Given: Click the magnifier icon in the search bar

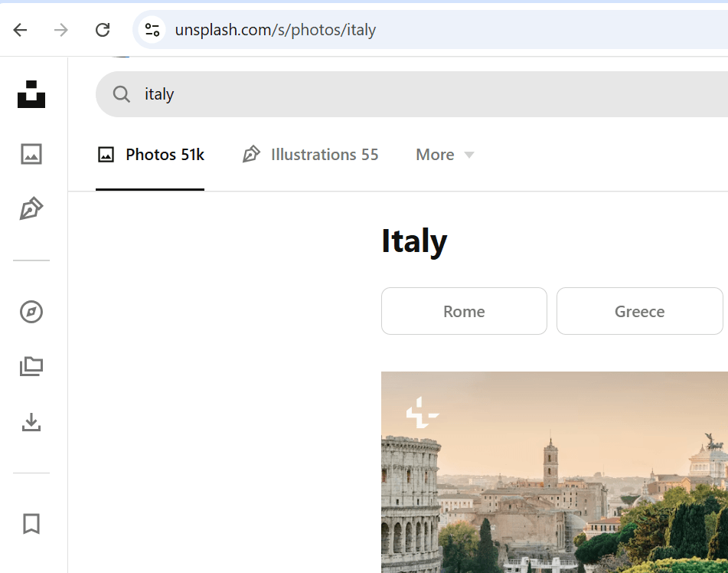Looking at the screenshot, I should tap(121, 93).
